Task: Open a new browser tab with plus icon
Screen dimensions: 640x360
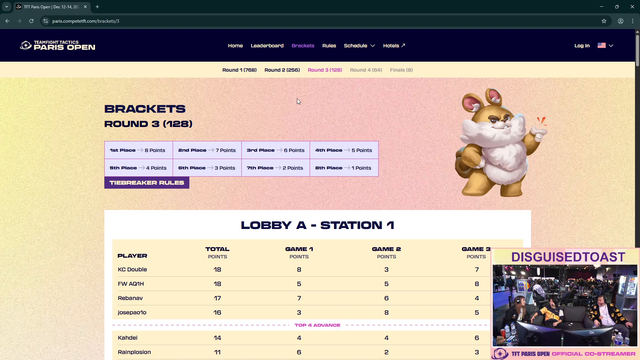Action: click(x=97, y=7)
